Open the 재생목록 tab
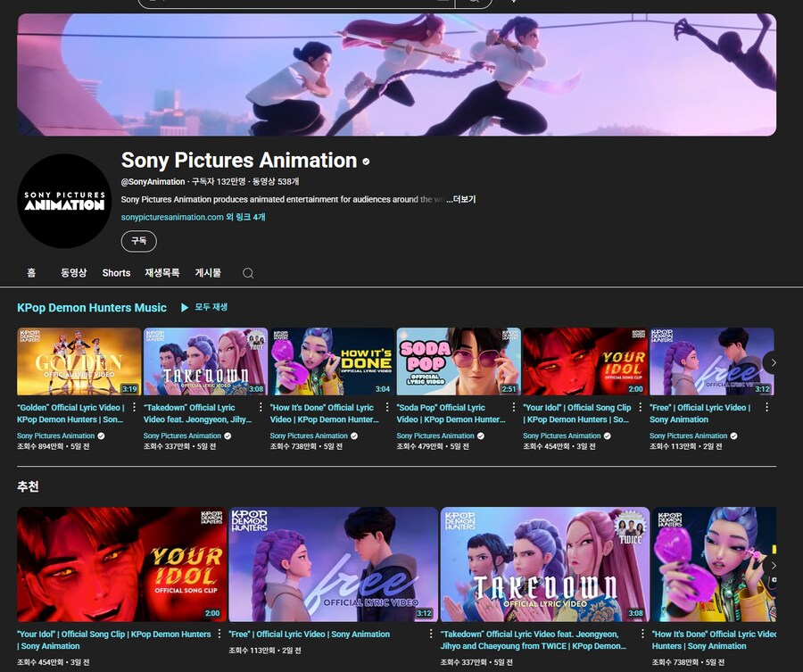The image size is (803, 672). click(x=162, y=273)
